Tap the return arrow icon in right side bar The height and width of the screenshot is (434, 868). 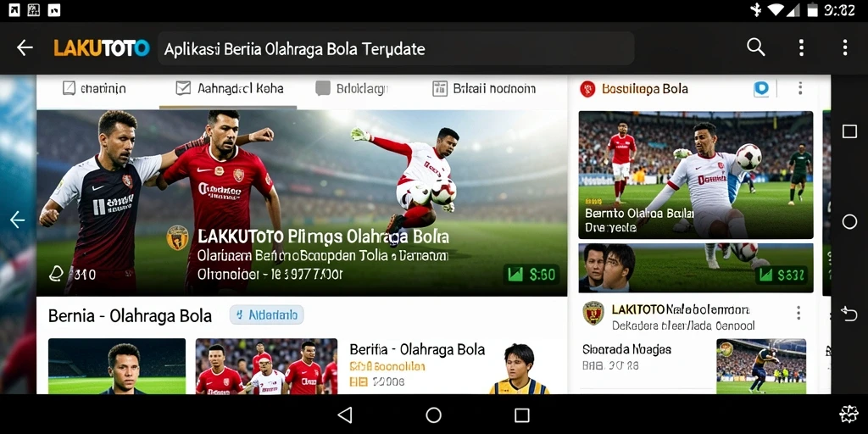click(849, 314)
